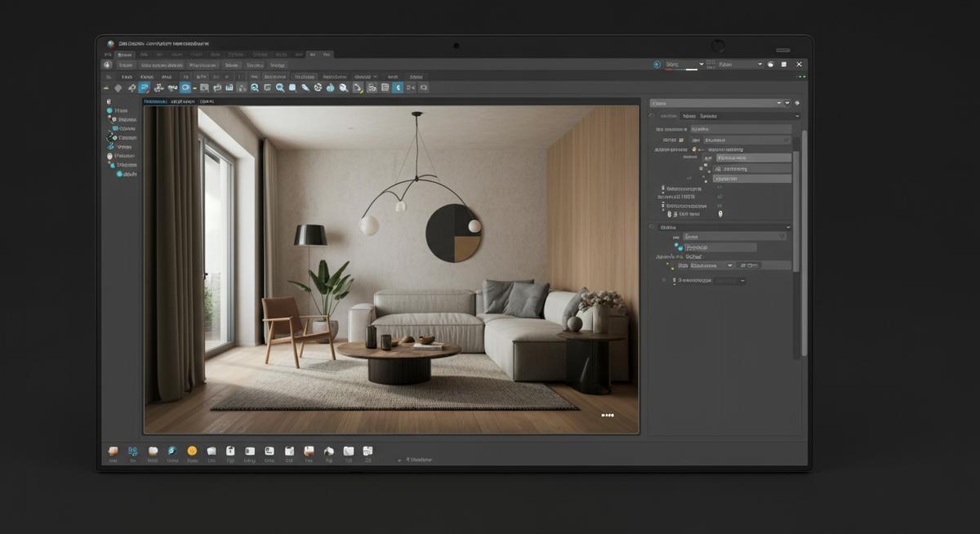980x534 pixels.
Task: Click the three white dots in the render viewport
Action: point(608,416)
